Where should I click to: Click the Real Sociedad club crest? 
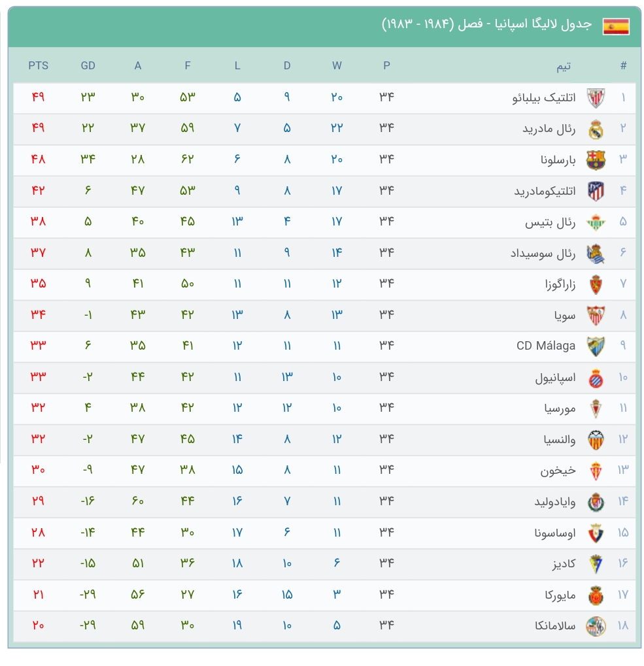click(596, 254)
